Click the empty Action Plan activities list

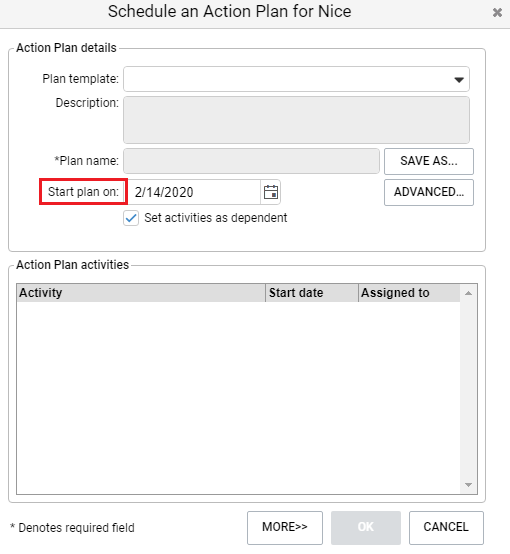pyautogui.click(x=239, y=397)
